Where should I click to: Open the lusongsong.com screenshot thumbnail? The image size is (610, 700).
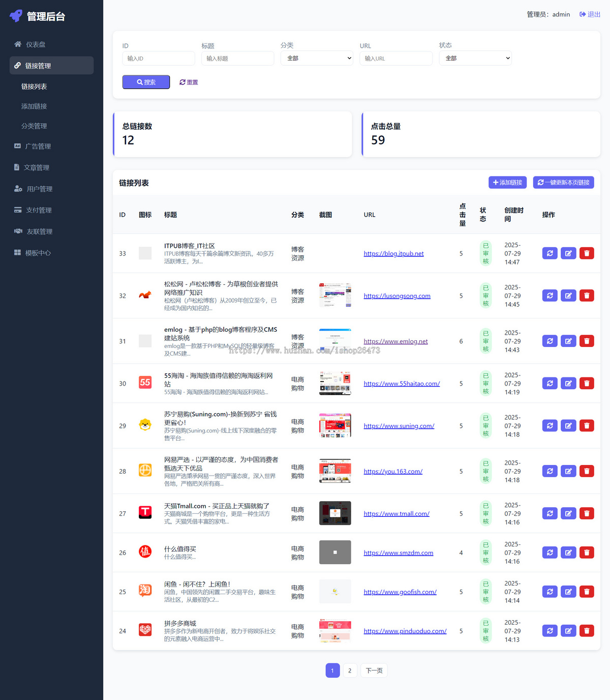coord(335,295)
